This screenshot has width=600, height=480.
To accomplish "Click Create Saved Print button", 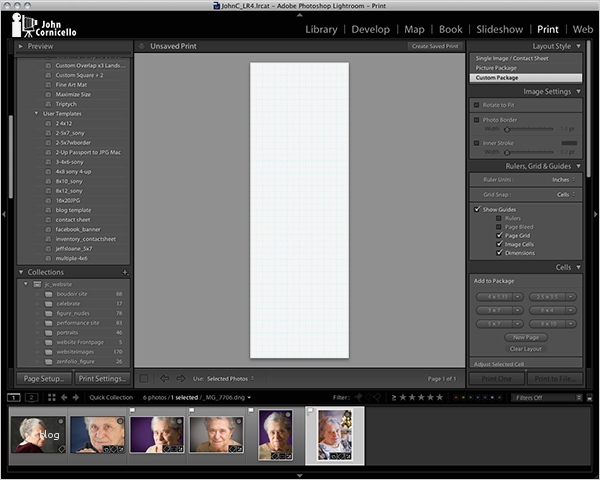I will [x=435, y=46].
